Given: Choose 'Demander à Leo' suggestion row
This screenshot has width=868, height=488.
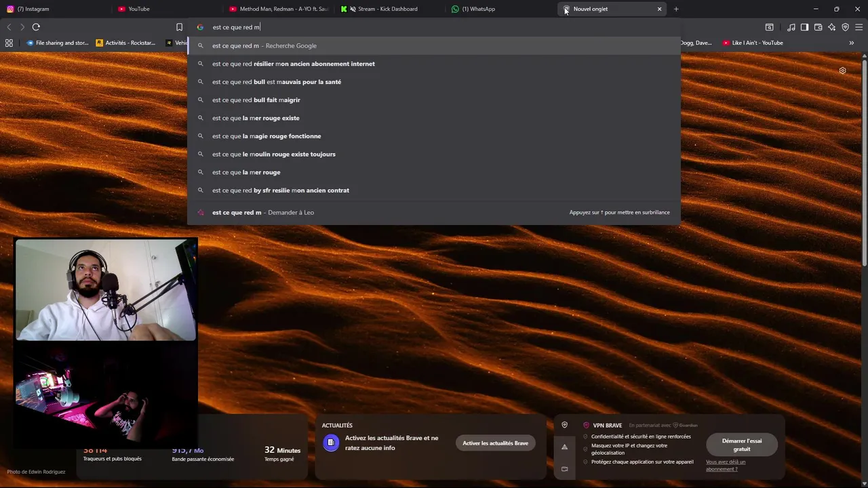Looking at the screenshot, I should click(434, 212).
